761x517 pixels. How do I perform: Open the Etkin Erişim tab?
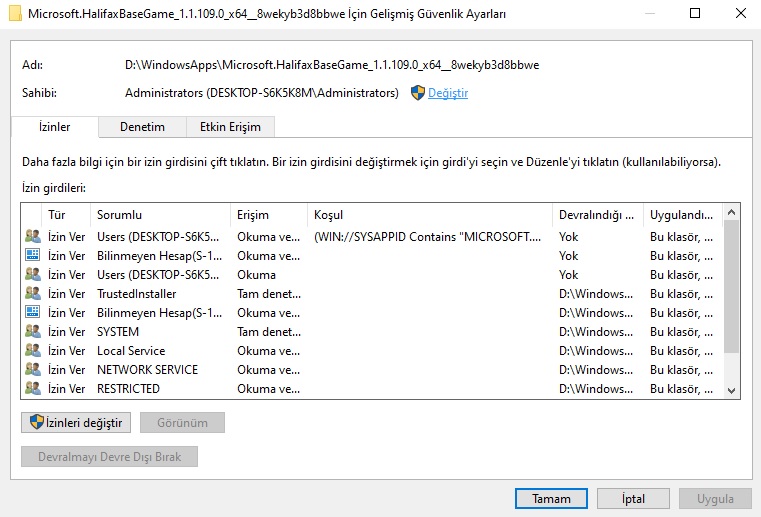[x=230, y=127]
